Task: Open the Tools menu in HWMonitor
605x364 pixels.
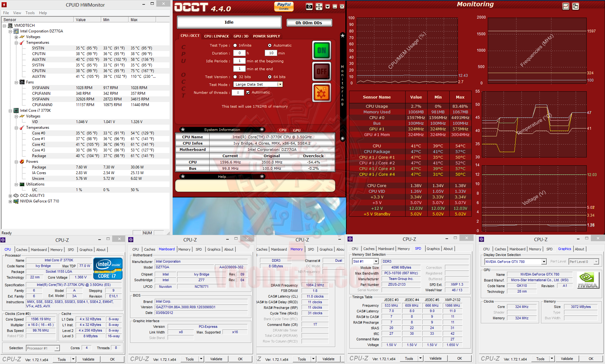Action: [x=30, y=13]
